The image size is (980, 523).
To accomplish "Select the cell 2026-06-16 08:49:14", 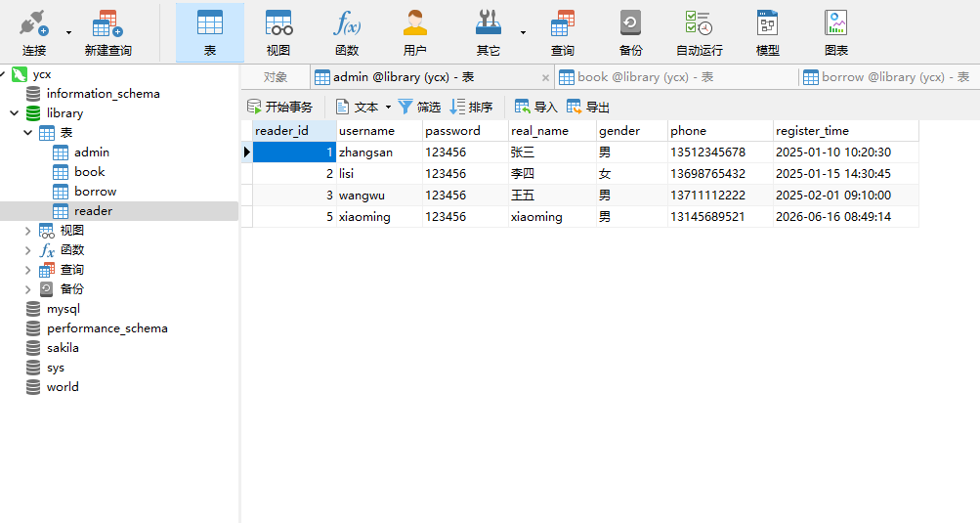I will 845,216.
